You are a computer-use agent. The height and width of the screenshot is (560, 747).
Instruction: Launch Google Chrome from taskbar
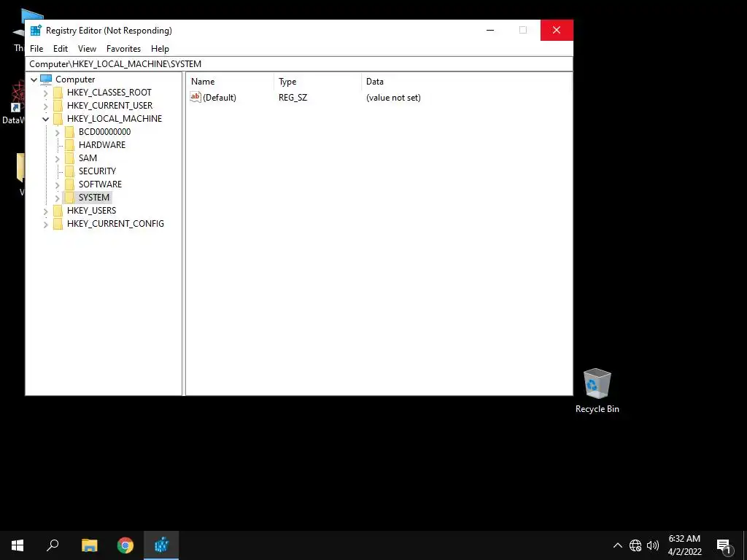(x=125, y=545)
